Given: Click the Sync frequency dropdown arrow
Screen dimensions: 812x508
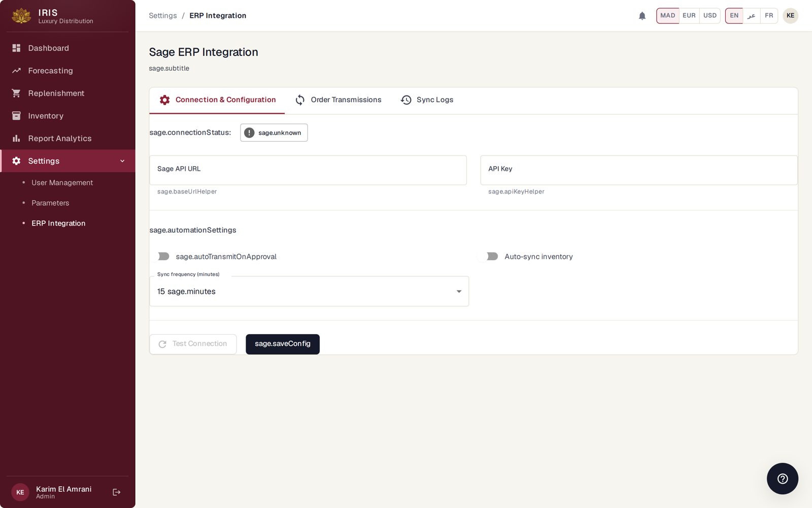Looking at the screenshot, I should click(x=459, y=292).
